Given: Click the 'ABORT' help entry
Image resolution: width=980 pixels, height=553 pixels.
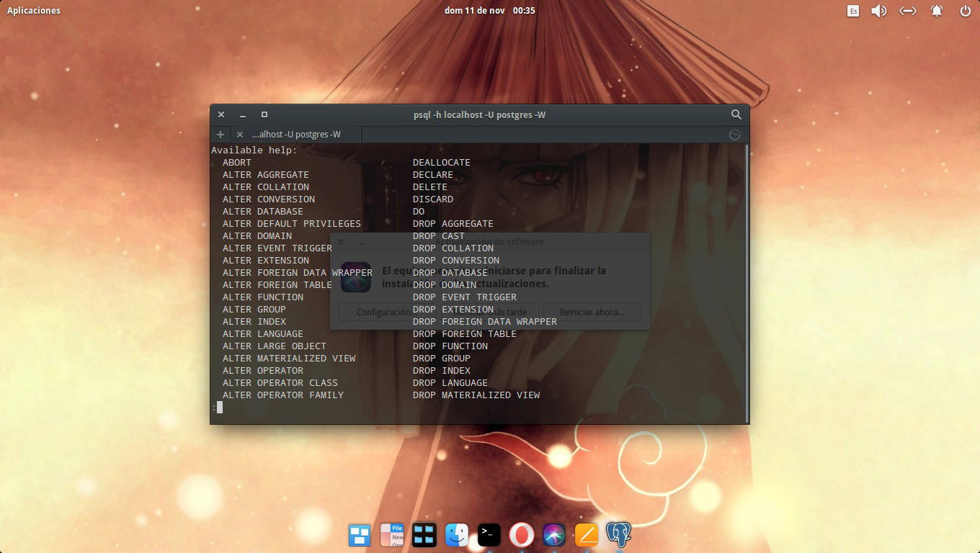Looking at the screenshot, I should pyautogui.click(x=237, y=162).
